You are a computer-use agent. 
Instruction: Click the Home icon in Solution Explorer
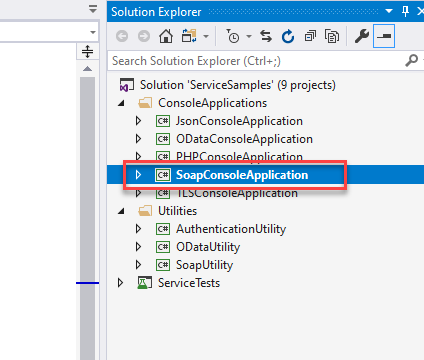pyautogui.click(x=166, y=36)
